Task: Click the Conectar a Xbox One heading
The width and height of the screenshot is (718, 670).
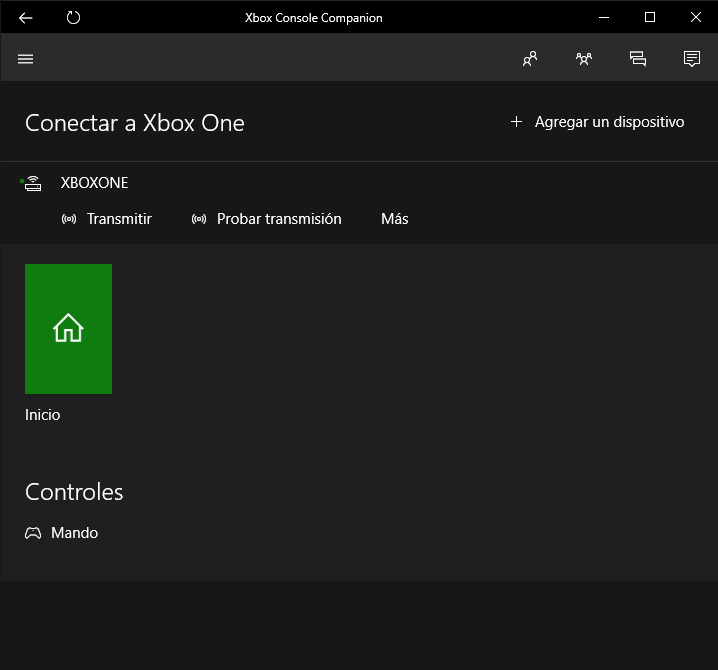Action: pos(135,123)
